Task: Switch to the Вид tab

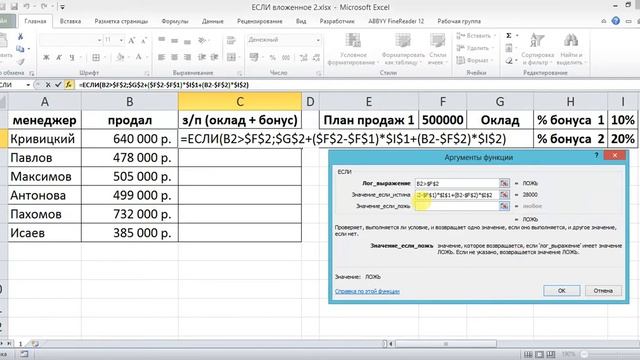Action: pyautogui.click(x=301, y=21)
